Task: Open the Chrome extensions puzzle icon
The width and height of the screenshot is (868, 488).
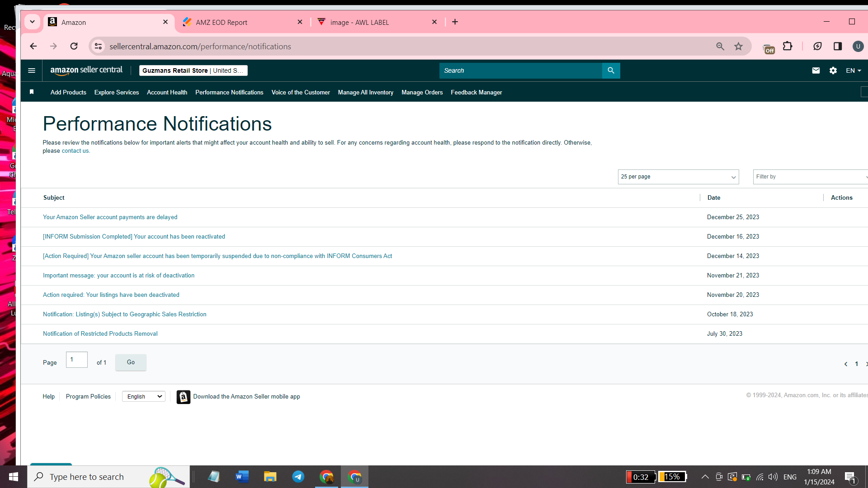Action: point(788,46)
